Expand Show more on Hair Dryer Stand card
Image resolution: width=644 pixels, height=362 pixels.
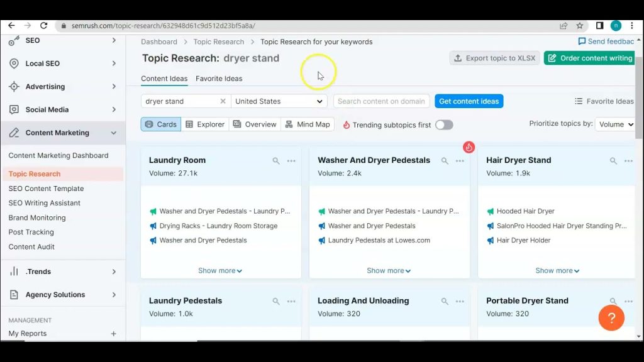pyautogui.click(x=557, y=270)
